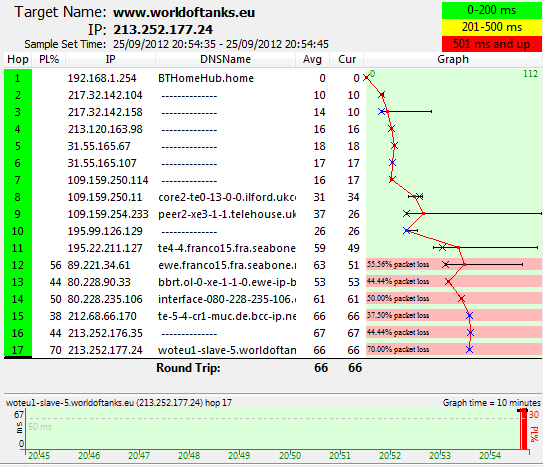Click the timeline title for hop 17
543x467 pixels.
click(119, 403)
